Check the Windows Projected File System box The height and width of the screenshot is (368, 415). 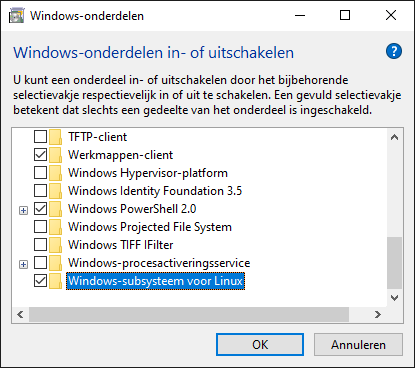40,227
